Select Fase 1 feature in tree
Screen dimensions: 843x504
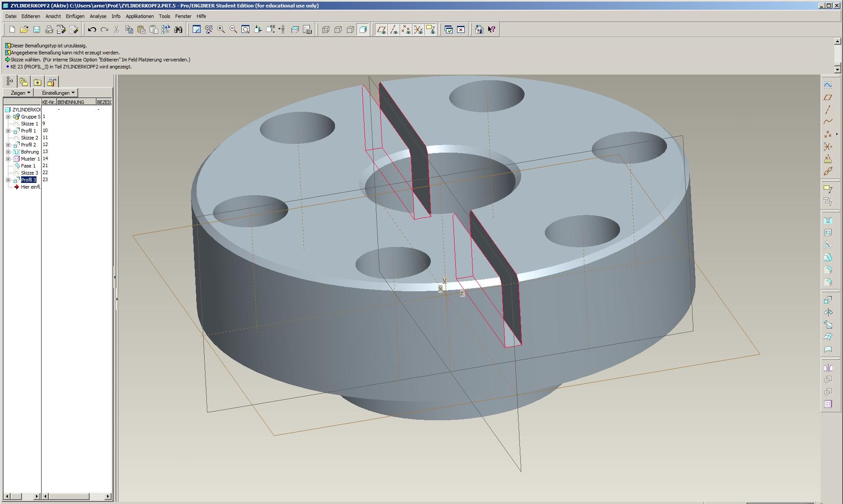click(x=28, y=166)
